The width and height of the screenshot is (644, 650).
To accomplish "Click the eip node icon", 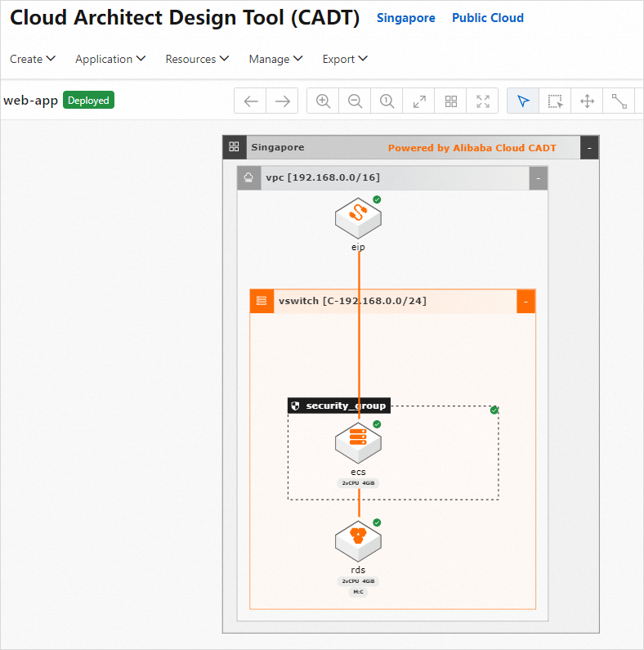I will (x=358, y=218).
